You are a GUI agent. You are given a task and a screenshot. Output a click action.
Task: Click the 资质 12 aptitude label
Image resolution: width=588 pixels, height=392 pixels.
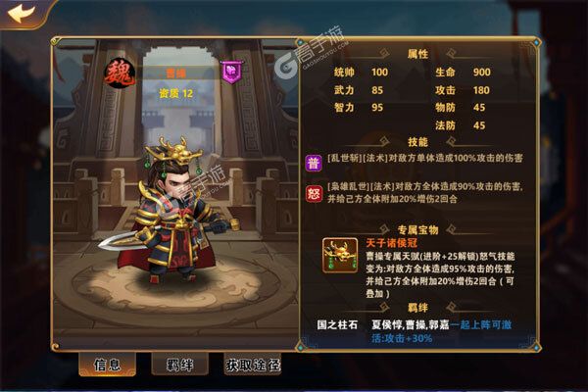point(175,93)
